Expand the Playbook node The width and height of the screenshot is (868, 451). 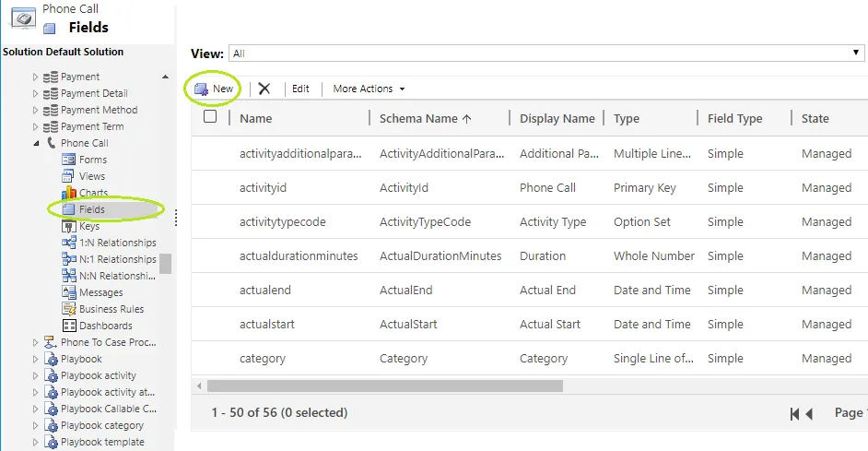tap(35, 360)
